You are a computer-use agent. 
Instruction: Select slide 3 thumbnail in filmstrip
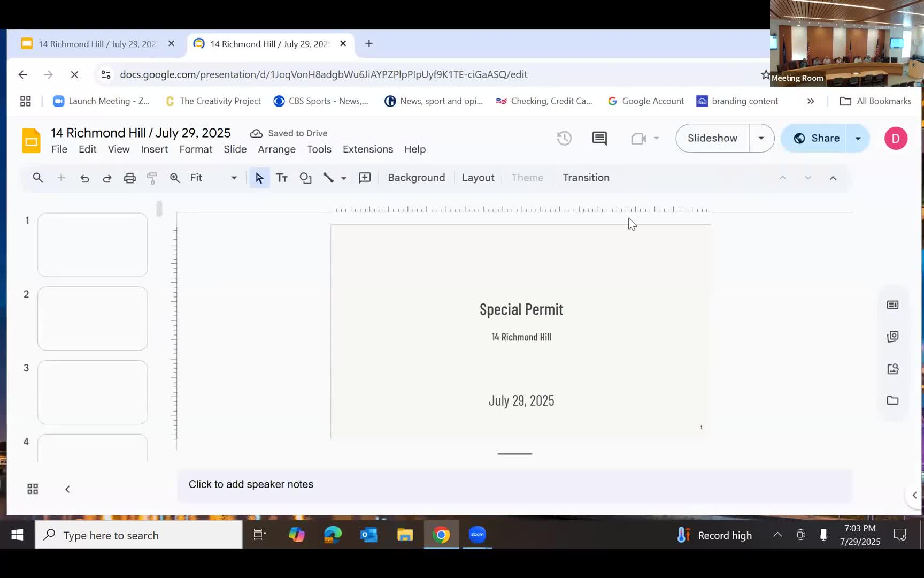tap(93, 392)
